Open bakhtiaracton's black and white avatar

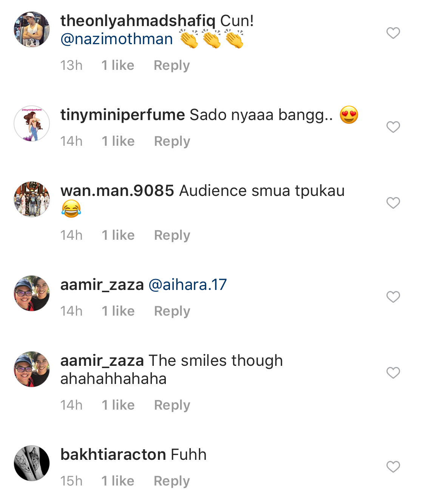coord(32,463)
